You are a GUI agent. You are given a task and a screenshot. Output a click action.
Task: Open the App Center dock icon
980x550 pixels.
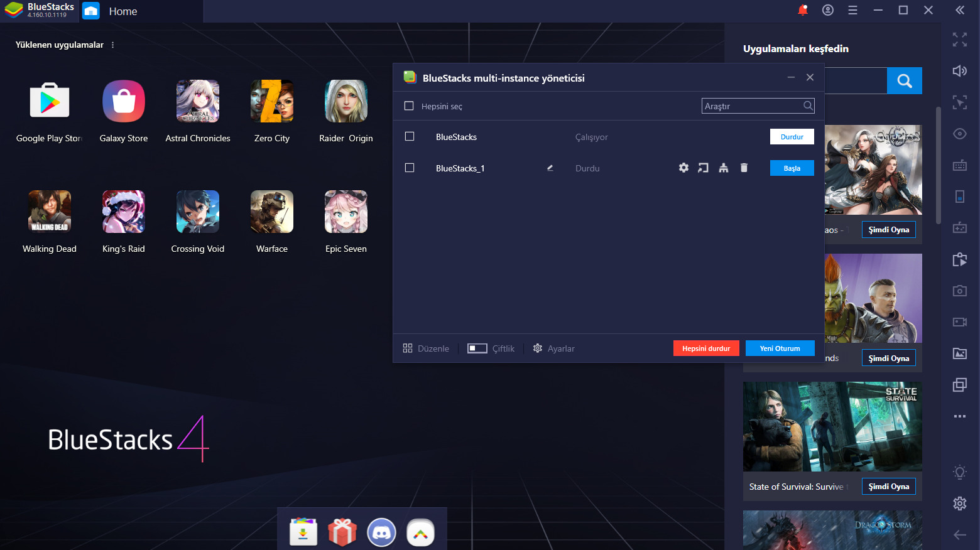click(303, 532)
